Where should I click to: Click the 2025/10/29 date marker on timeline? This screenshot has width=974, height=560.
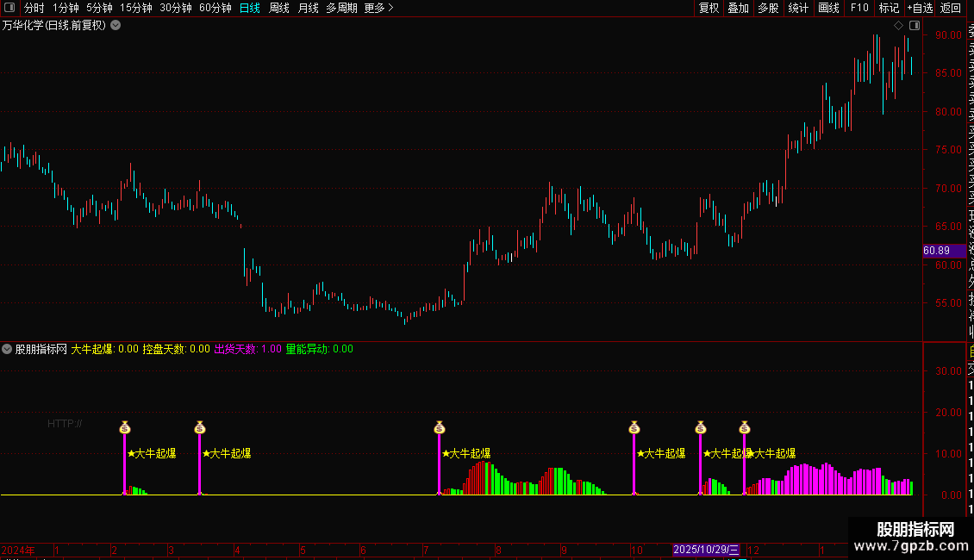(x=706, y=550)
